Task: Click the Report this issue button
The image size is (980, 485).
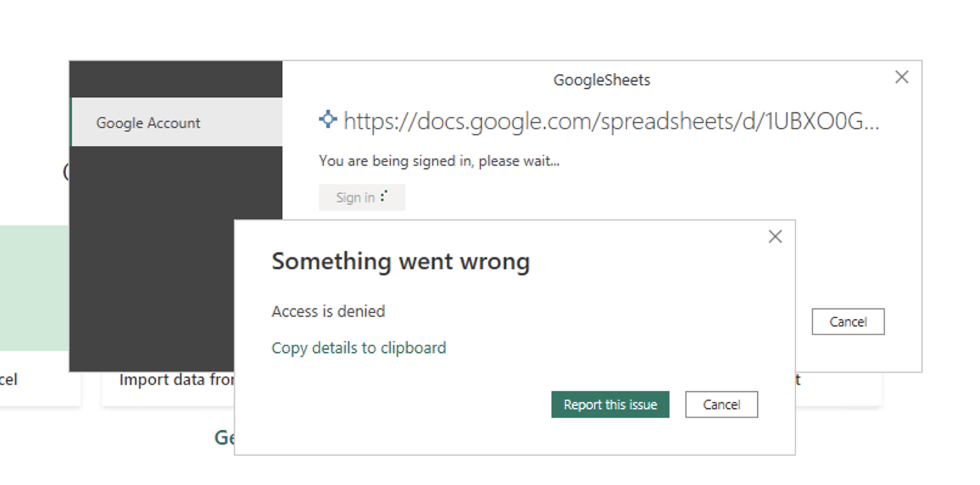Action: click(610, 405)
